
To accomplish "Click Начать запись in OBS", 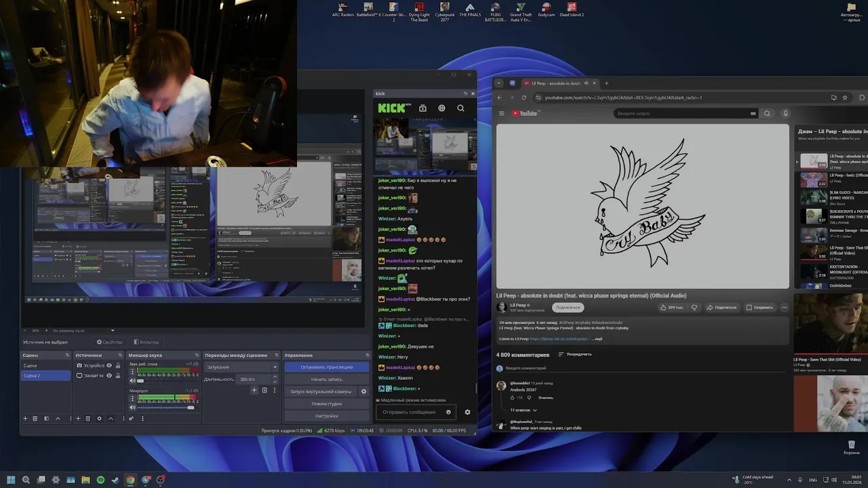I will pyautogui.click(x=326, y=379).
